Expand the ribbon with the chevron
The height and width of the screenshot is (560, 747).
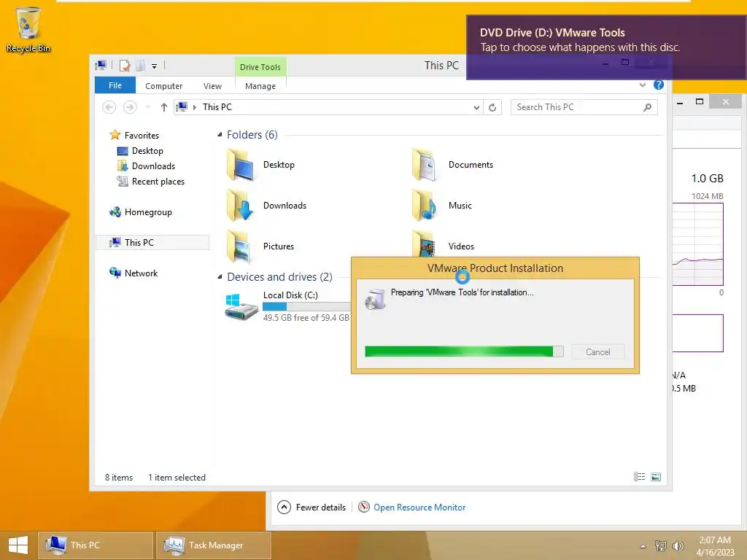click(x=642, y=85)
